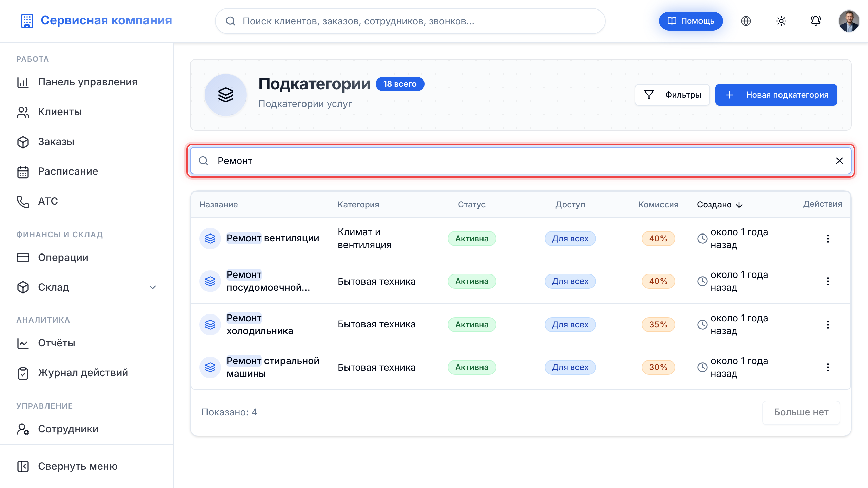The height and width of the screenshot is (488, 868).
Task: Click the 18 всего count badge
Action: tap(400, 84)
